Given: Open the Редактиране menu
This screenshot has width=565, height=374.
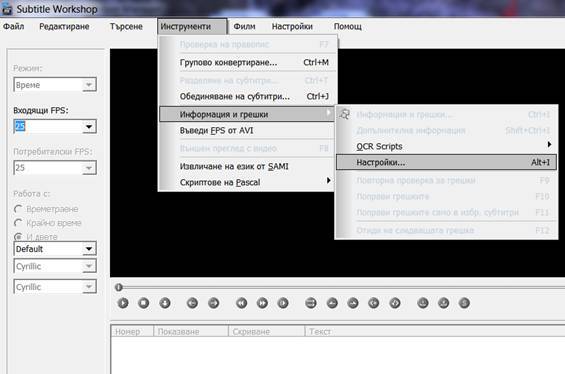Looking at the screenshot, I should (64, 26).
